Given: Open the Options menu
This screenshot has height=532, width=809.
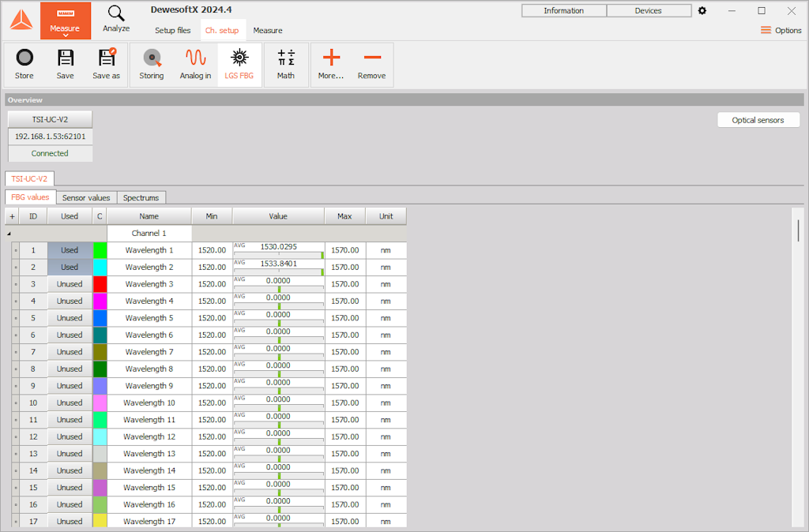Looking at the screenshot, I should point(781,31).
